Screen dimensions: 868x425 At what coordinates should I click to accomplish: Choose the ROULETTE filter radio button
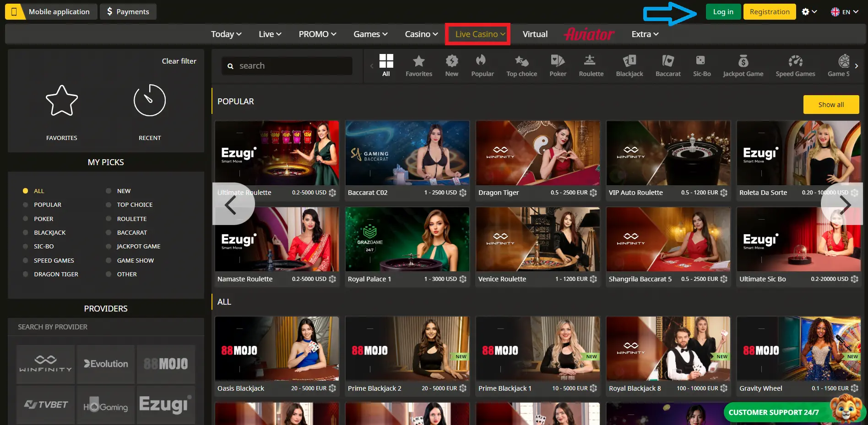coord(108,219)
